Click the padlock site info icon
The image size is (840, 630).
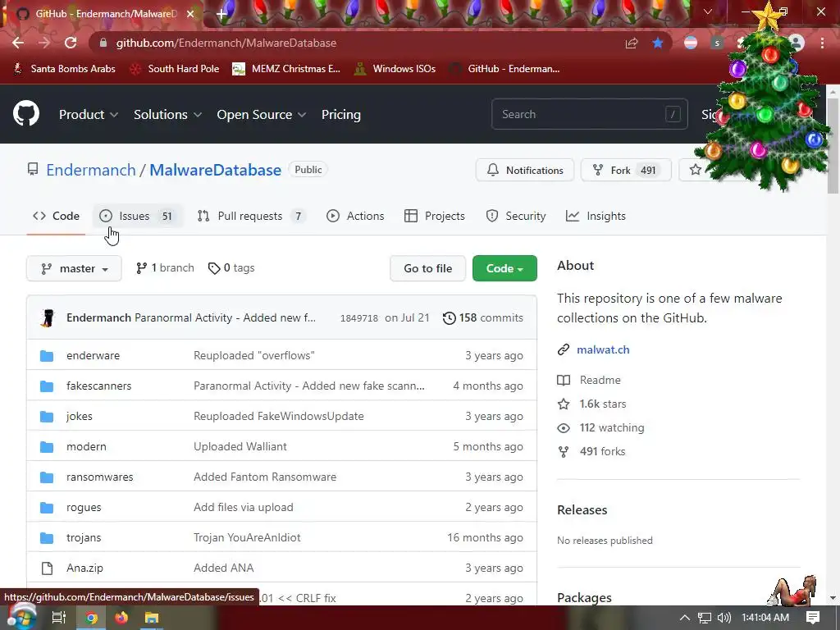tap(103, 43)
